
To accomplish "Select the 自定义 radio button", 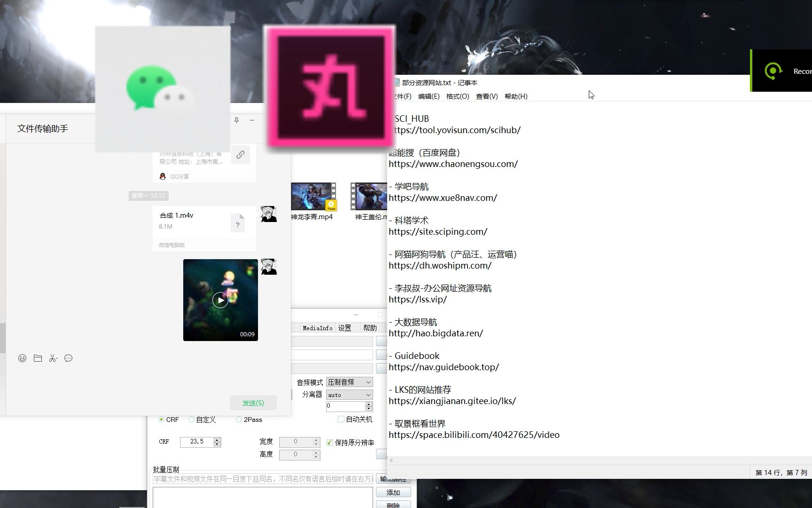I will [x=191, y=420].
